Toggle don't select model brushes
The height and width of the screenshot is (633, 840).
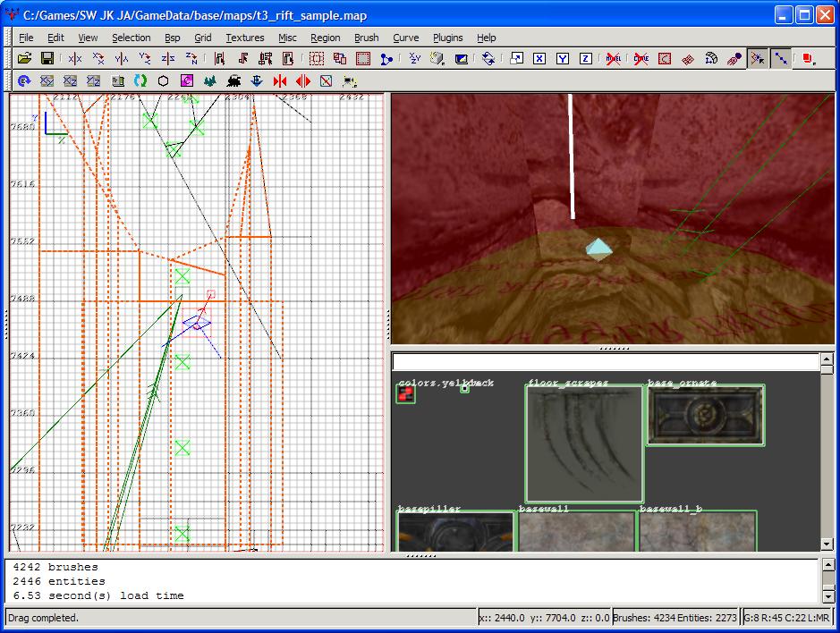(614, 58)
